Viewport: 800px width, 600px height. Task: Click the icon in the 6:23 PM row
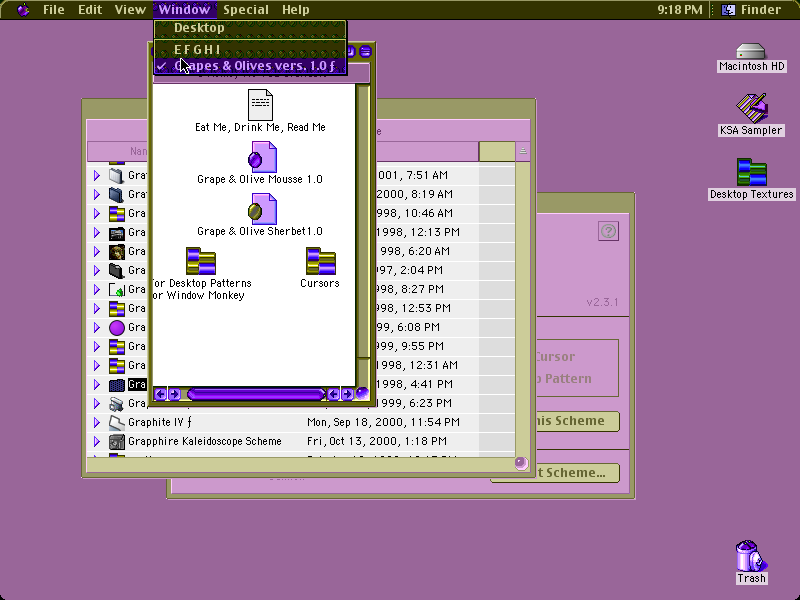point(117,404)
